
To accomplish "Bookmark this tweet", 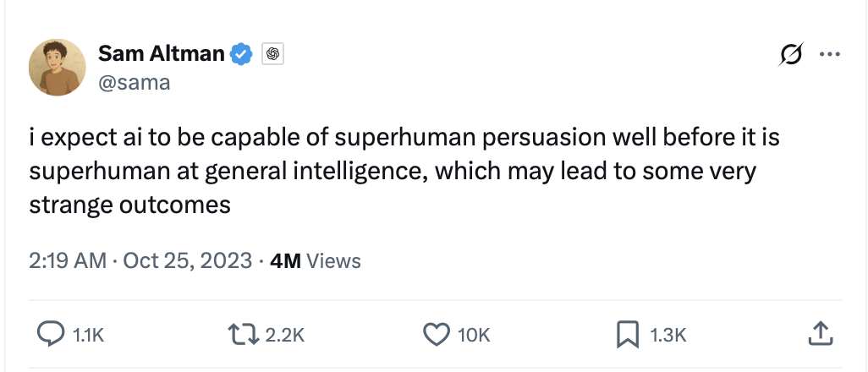I will [627, 335].
